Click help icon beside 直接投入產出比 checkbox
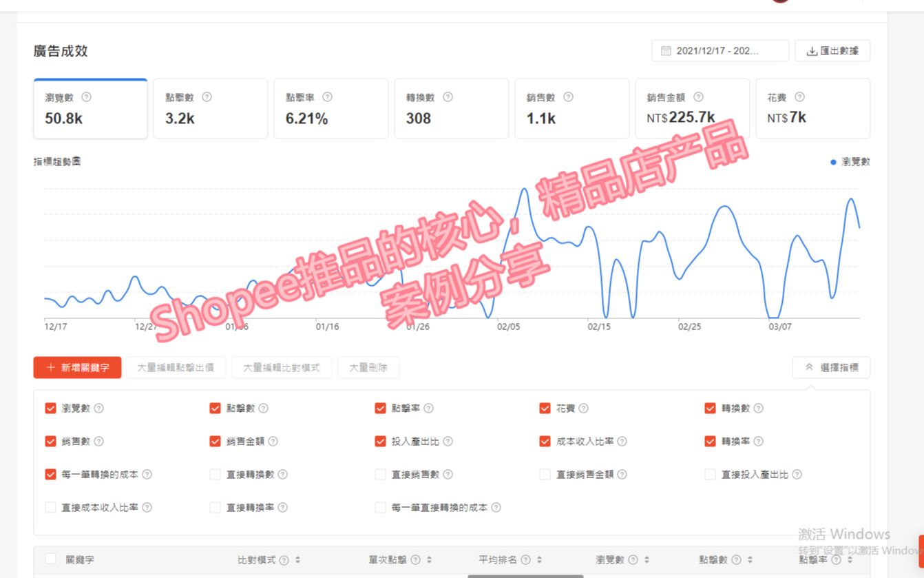This screenshot has height=578, width=924. coord(797,475)
